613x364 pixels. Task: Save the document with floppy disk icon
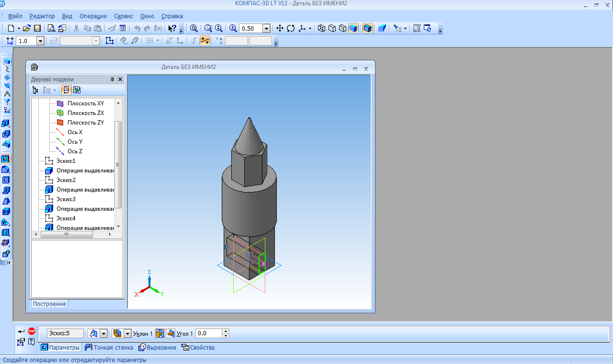[x=37, y=28]
